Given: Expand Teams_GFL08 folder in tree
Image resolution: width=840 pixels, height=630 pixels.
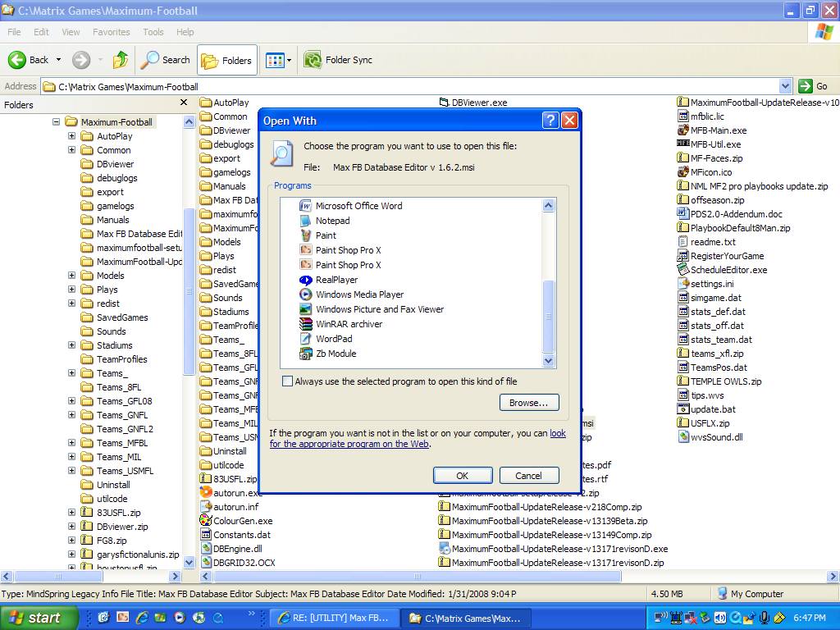Looking at the screenshot, I should 72,400.
